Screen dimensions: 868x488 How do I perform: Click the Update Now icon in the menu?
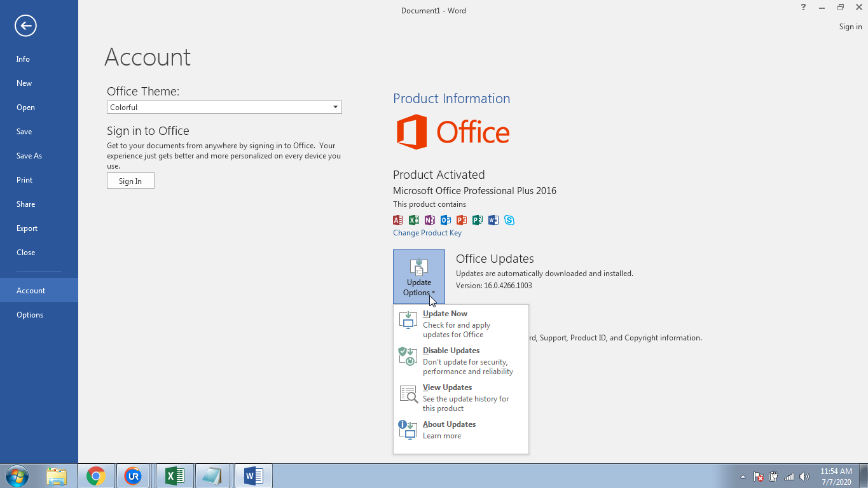408,320
